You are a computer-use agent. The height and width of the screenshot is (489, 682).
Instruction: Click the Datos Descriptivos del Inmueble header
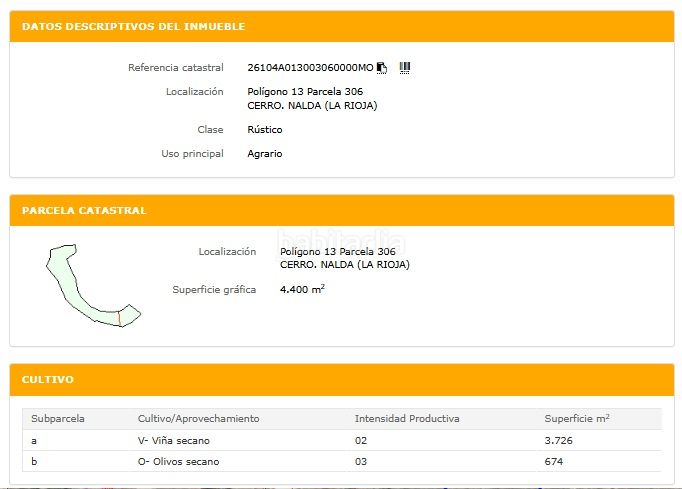coord(134,27)
